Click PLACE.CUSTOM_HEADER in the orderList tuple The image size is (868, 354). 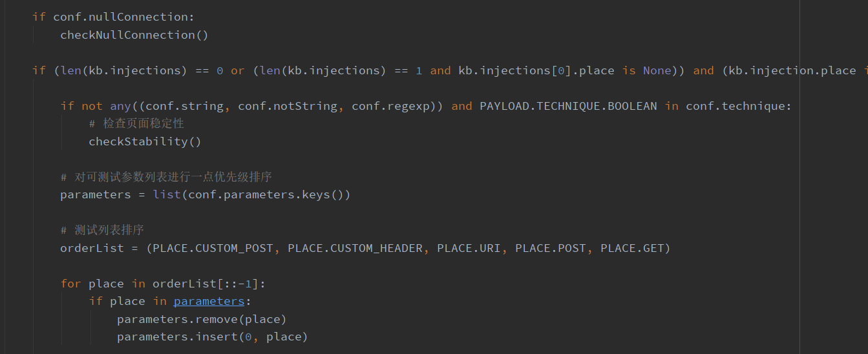click(x=355, y=248)
